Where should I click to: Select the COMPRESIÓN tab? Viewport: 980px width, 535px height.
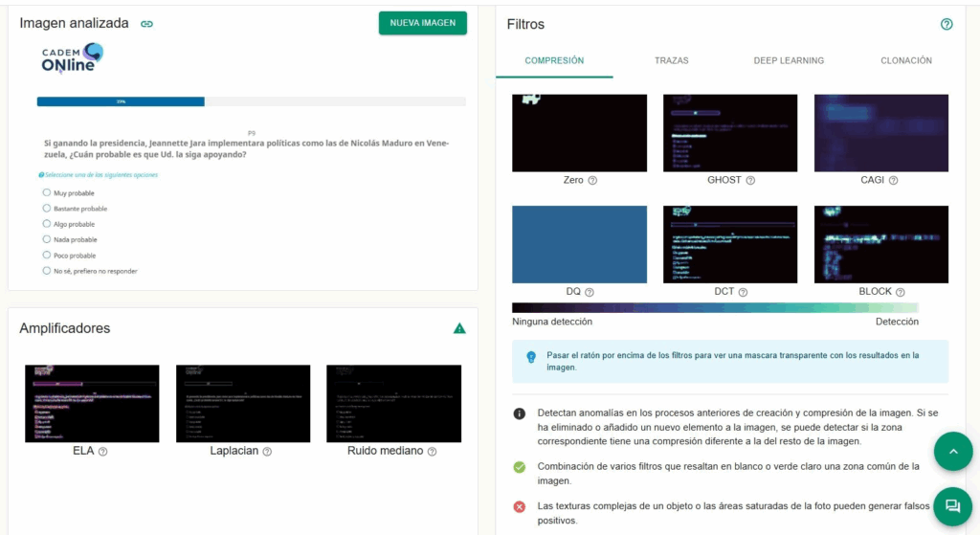point(554,60)
